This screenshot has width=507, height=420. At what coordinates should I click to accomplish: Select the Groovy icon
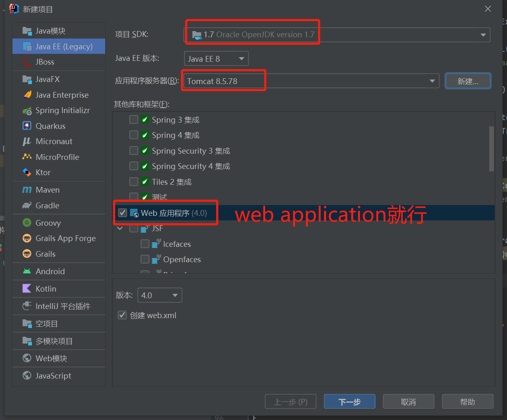click(x=27, y=223)
